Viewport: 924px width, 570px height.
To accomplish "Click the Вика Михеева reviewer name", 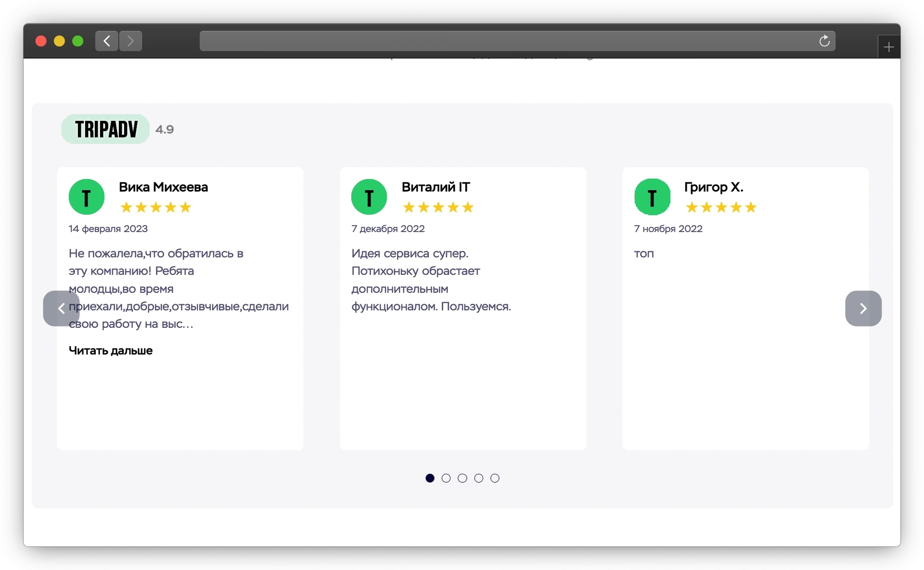I will pos(163,187).
